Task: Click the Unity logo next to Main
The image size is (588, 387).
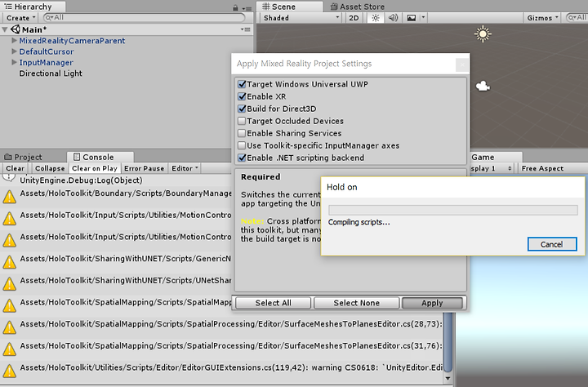Action: coord(16,29)
